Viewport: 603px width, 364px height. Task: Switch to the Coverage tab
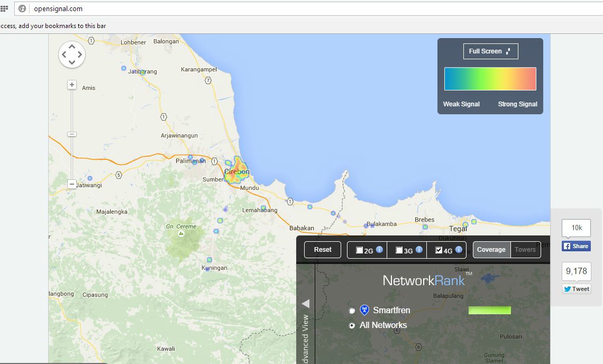[491, 250]
